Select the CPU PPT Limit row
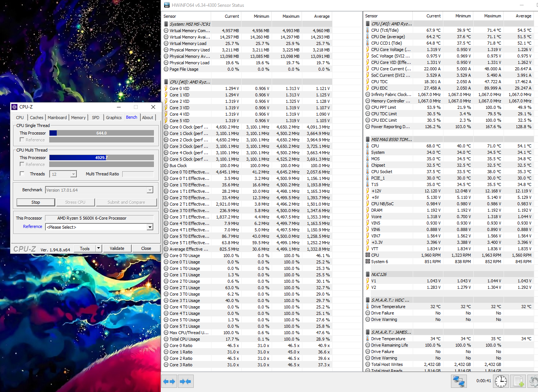This screenshot has width=538, height=392. click(449, 107)
